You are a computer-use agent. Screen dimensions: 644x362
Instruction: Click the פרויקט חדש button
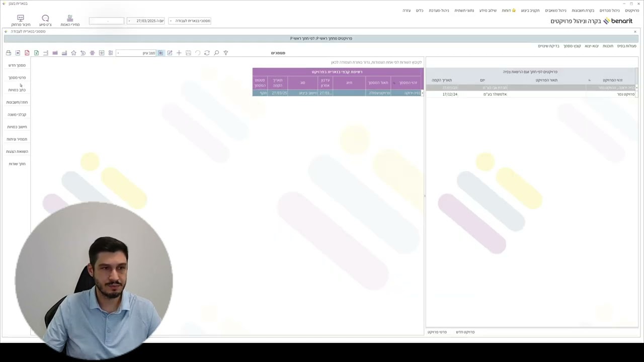coord(465,332)
